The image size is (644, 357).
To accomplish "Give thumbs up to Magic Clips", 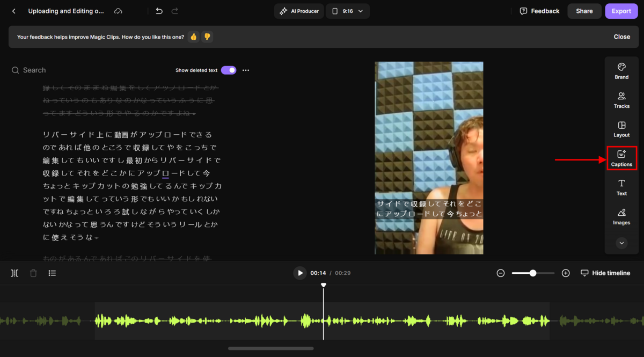I will coord(194,37).
